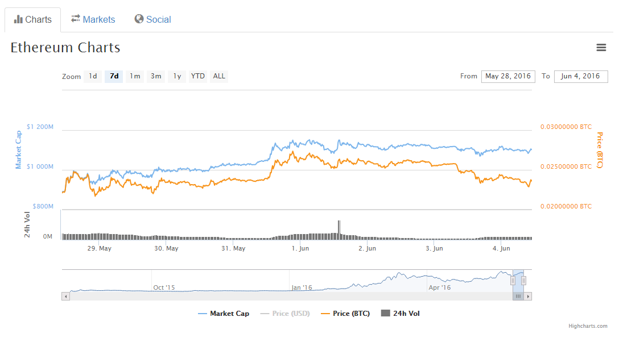Viewport: 644px width, 342px height.
Task: Click the To date field
Action: point(580,76)
